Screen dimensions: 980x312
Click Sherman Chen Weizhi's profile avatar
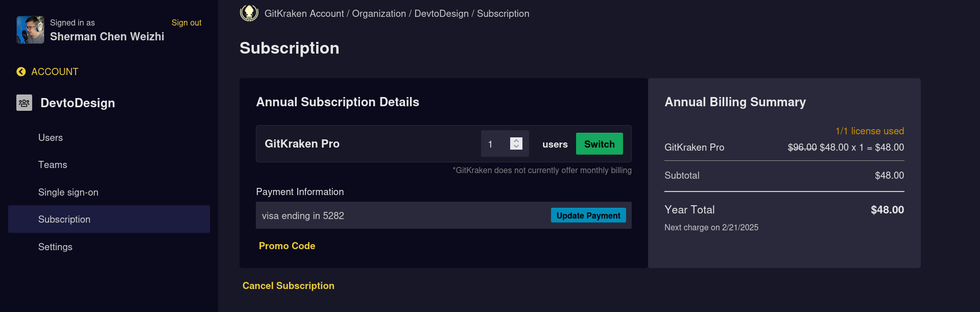point(30,30)
